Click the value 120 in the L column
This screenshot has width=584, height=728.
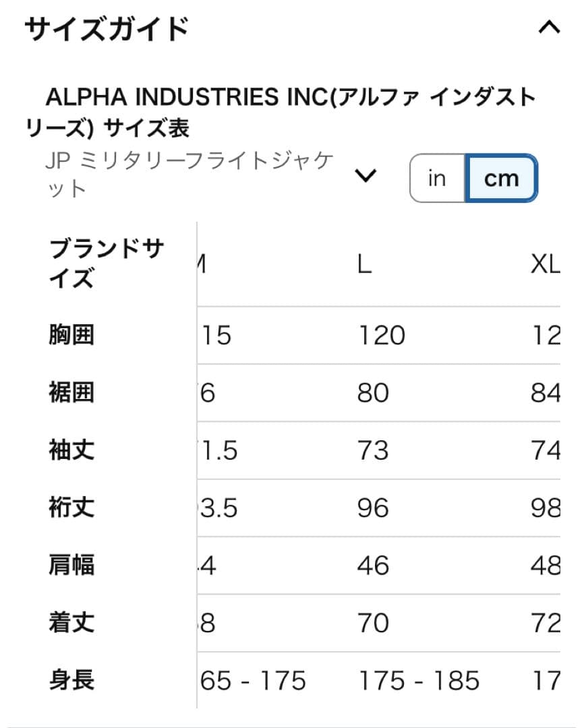pos(383,334)
